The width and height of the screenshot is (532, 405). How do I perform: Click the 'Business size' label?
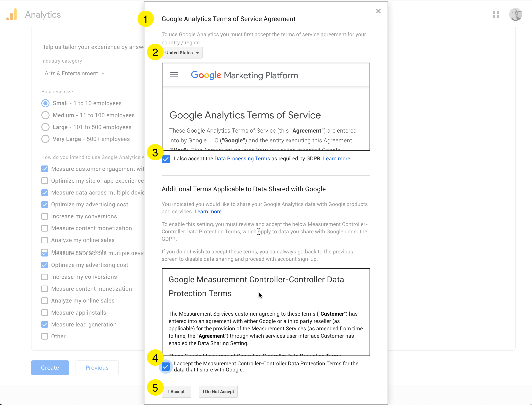[x=57, y=92]
